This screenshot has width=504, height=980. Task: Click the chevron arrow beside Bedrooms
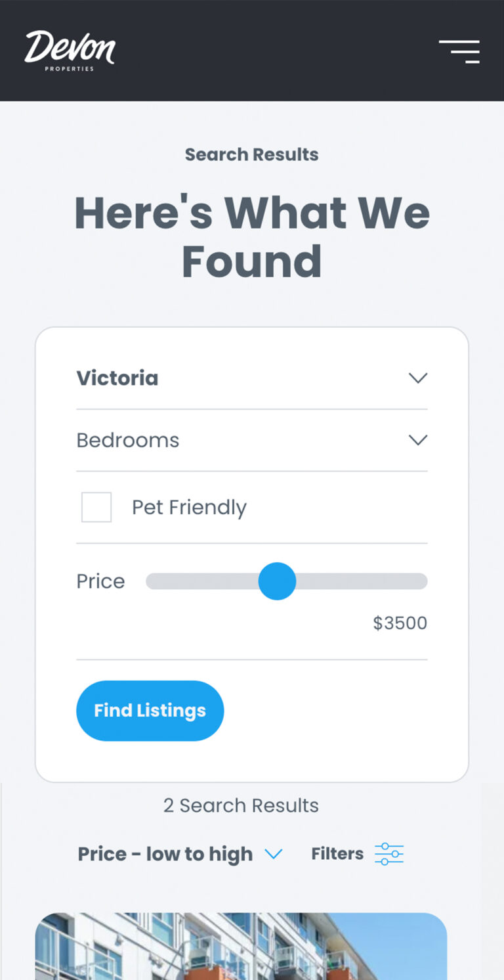tap(418, 440)
